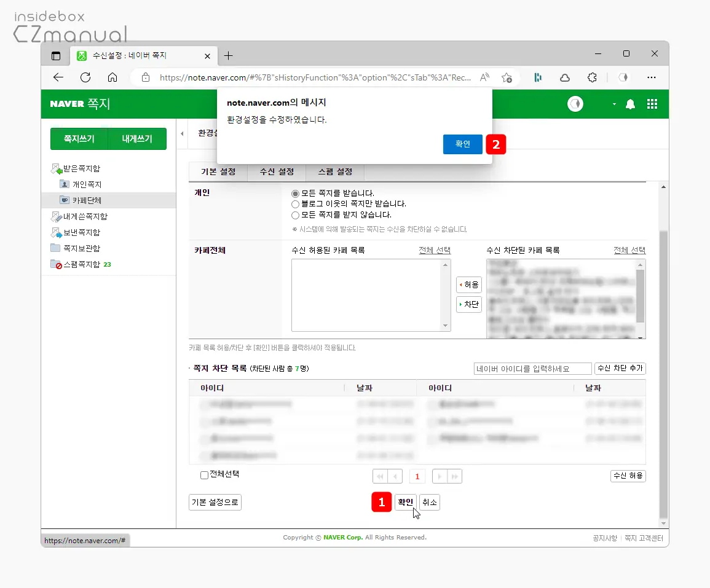710x588 pixels.
Task: Collapse the sidebar with the chevron arrow
Action: 182,134
